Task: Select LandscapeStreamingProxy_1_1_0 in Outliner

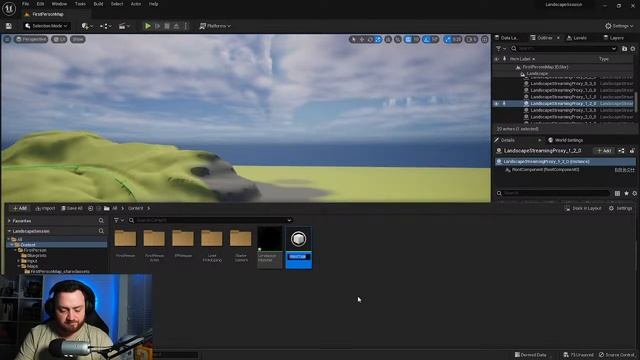Action: [x=563, y=97]
